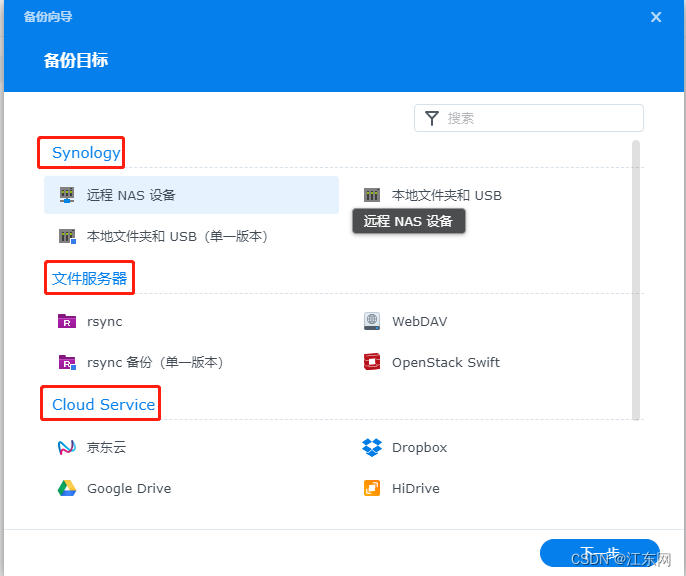Screen dimensions: 686x576
Task: Click the 本地文件夹和 USB icon
Action: [372, 195]
